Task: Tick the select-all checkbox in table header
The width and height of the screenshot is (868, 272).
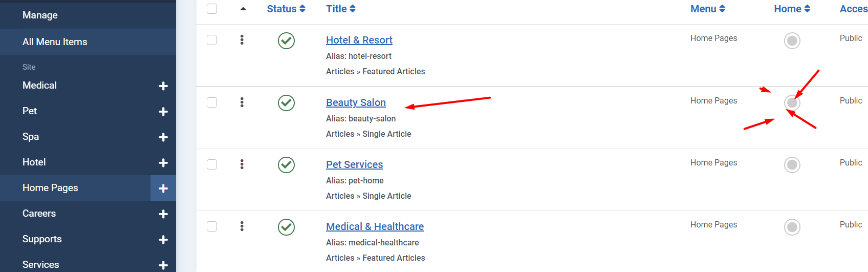Action: pos(212,9)
